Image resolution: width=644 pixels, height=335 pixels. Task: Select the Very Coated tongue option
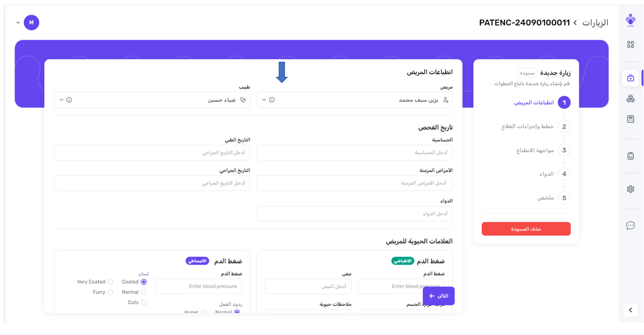[x=110, y=282]
